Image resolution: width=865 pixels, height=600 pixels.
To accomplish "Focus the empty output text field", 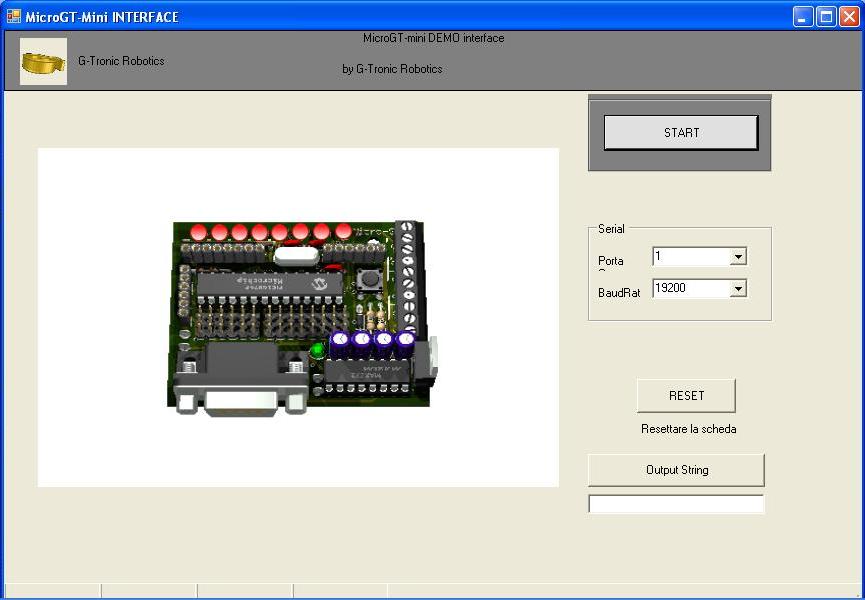I will (676, 504).
